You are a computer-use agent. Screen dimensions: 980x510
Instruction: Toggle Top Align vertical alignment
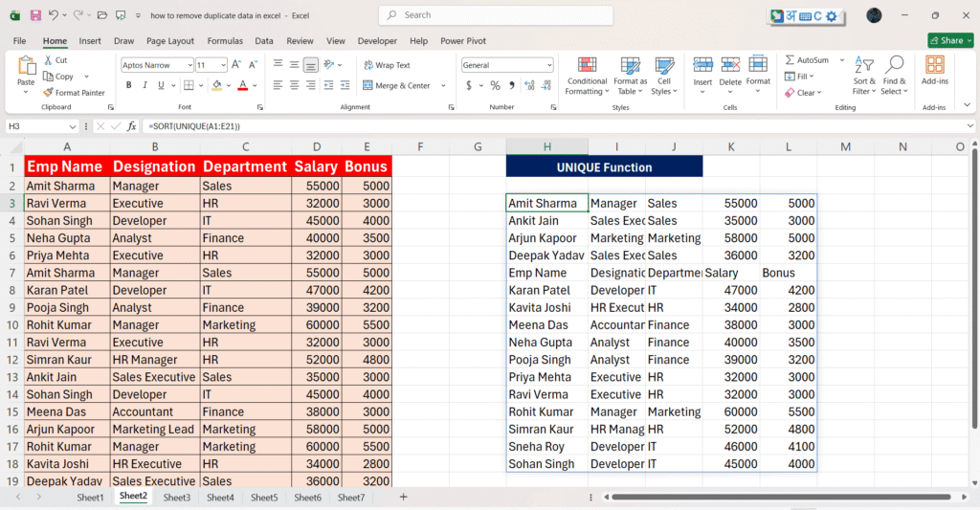click(x=278, y=64)
